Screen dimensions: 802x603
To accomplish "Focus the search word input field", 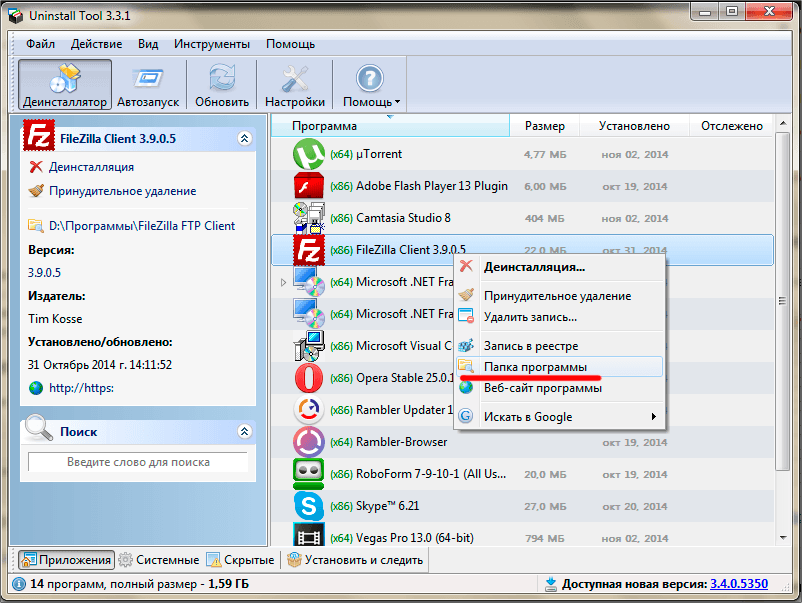I will pyautogui.click(x=138, y=462).
